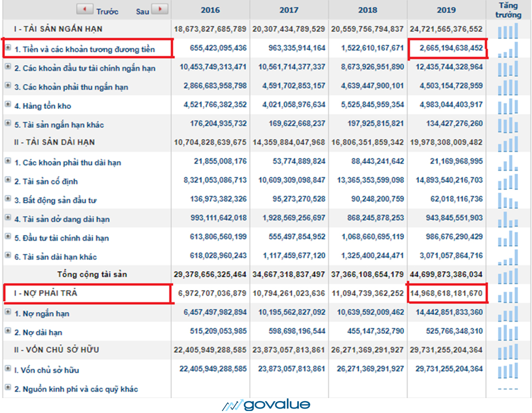Click the red right arrow next to Sau
This screenshot has height=413, width=532.
(x=159, y=9)
